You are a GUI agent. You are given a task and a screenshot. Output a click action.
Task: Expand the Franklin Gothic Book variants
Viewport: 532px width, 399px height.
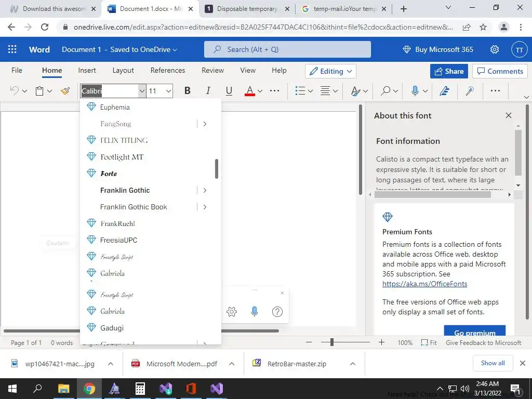click(x=205, y=207)
